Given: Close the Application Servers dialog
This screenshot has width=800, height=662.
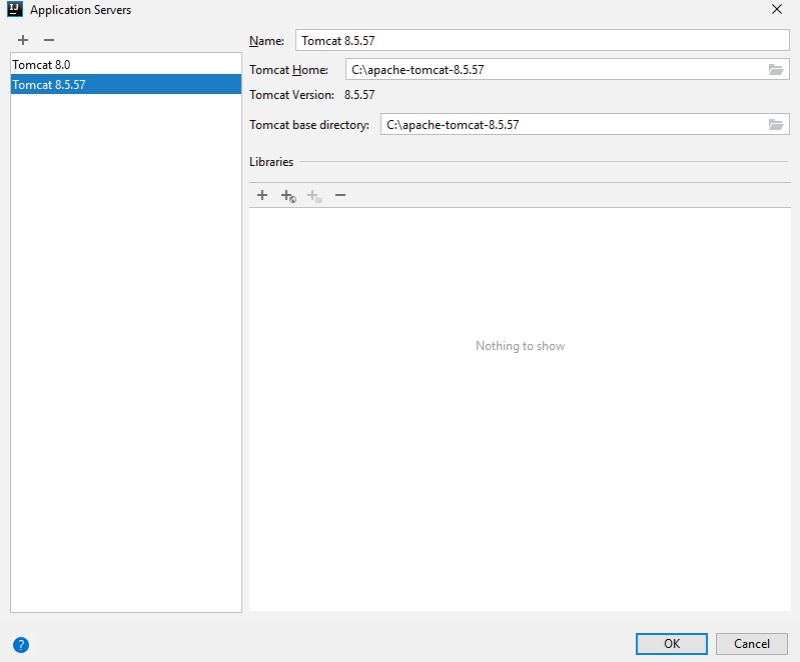Looking at the screenshot, I should click(x=777, y=9).
